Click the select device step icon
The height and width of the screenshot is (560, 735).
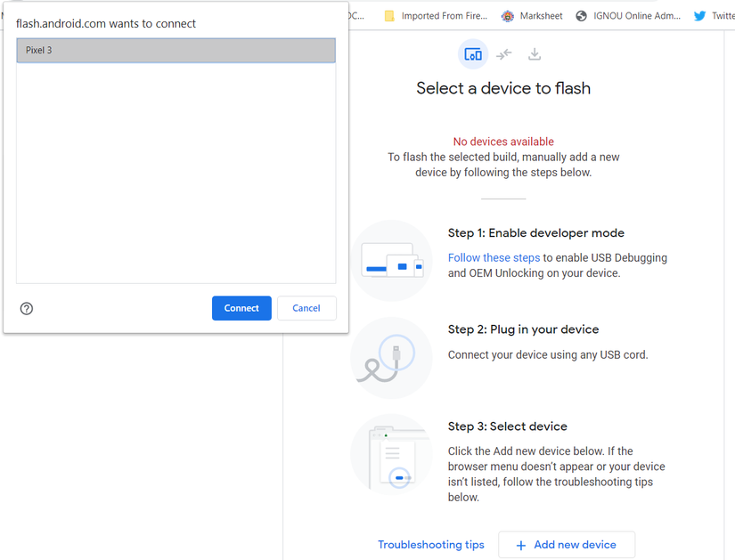click(x=473, y=54)
